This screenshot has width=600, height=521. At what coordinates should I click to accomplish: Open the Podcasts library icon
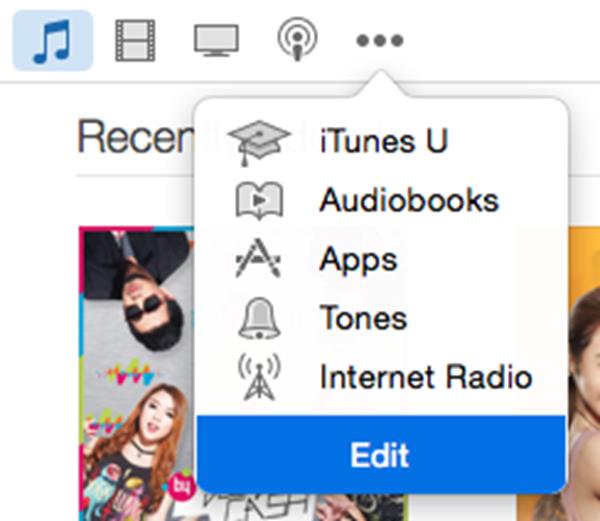click(x=297, y=39)
